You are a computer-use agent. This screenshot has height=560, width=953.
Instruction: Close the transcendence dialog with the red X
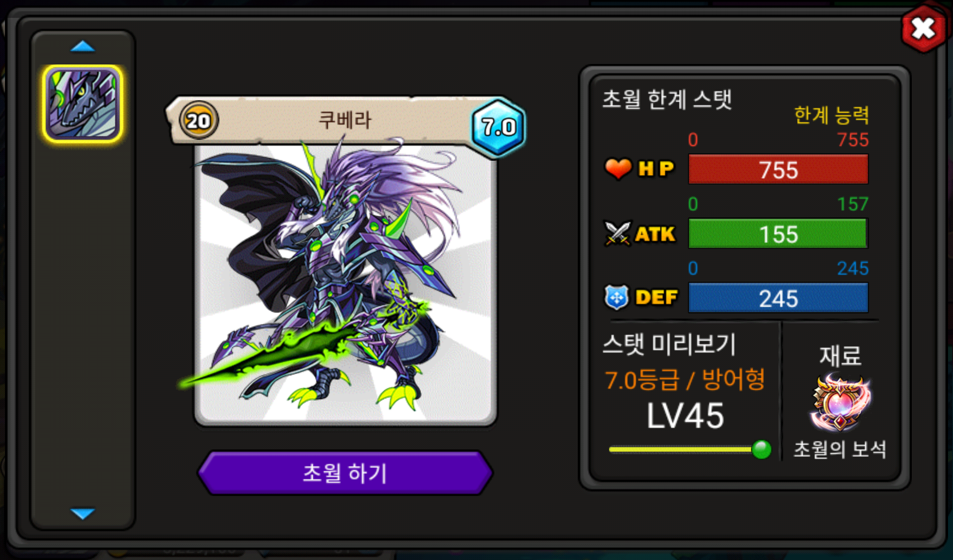point(923,28)
